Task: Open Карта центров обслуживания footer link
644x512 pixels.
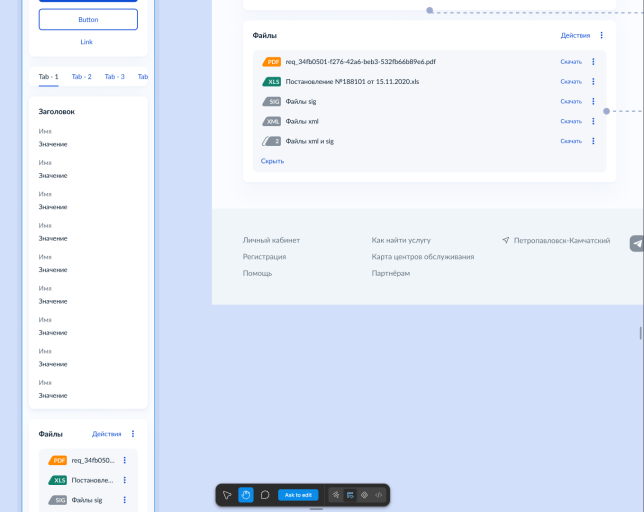Action: tap(423, 257)
